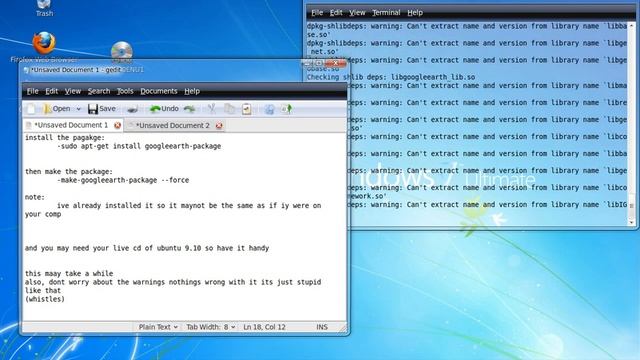Select the Trash desktop icon

44,8
